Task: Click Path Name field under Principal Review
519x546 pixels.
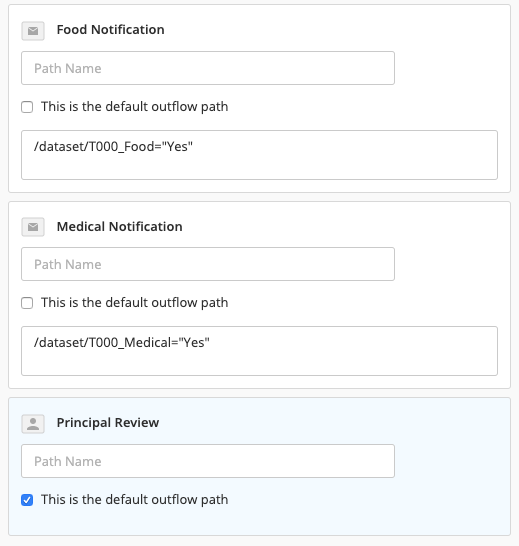Action: click(x=208, y=461)
